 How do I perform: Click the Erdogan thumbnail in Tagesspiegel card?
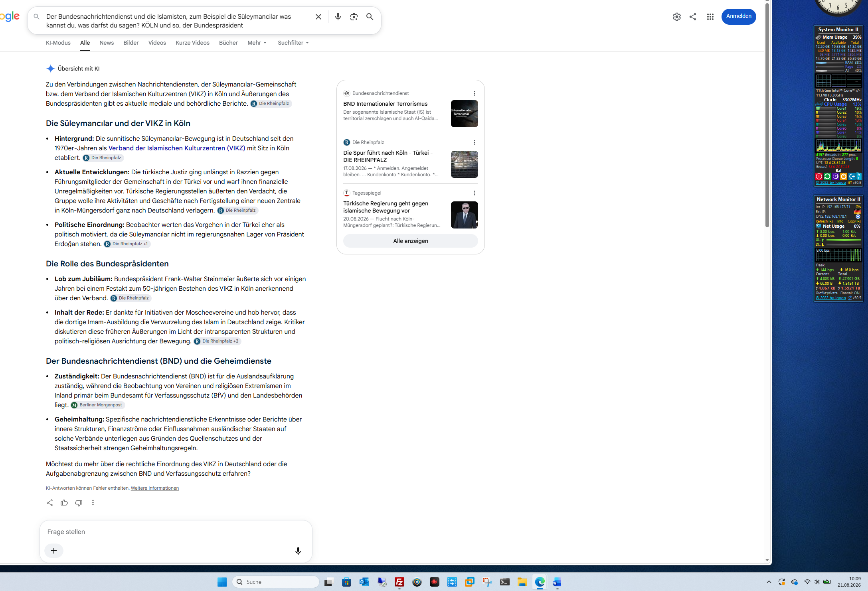coord(465,215)
